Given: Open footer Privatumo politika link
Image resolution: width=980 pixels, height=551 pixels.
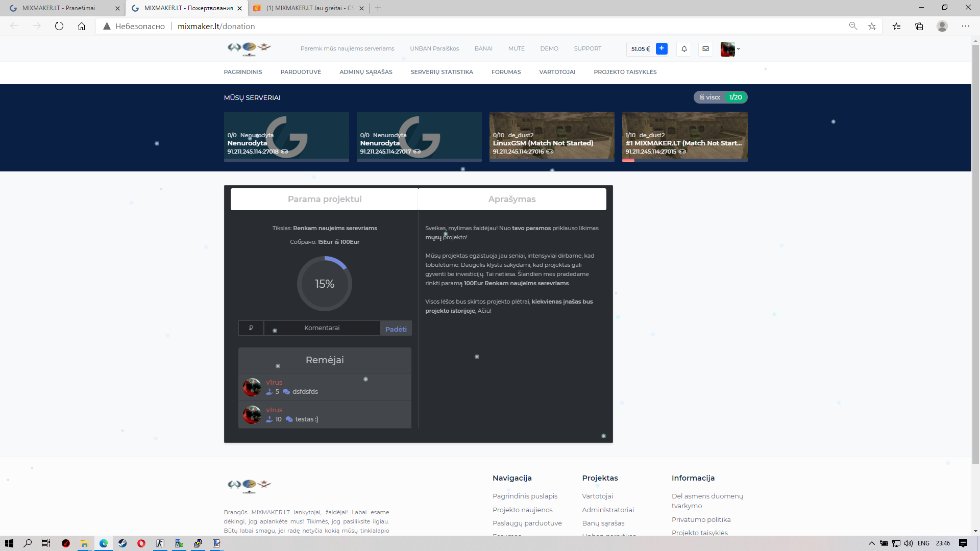Looking at the screenshot, I should [x=701, y=519].
